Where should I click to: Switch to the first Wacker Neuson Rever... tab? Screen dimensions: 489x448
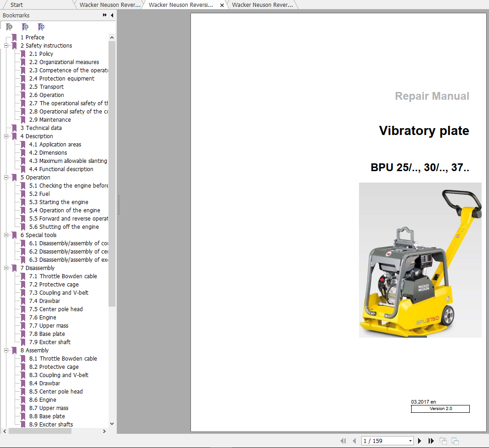click(x=110, y=5)
